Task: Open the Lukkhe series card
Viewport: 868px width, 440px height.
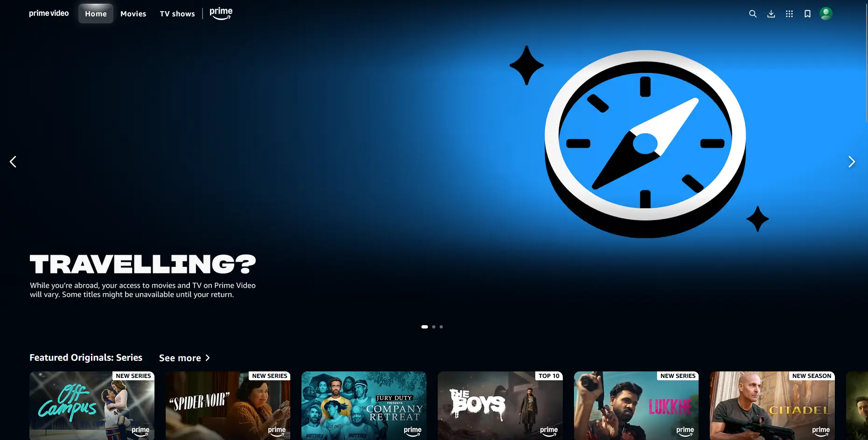Action: coord(636,405)
